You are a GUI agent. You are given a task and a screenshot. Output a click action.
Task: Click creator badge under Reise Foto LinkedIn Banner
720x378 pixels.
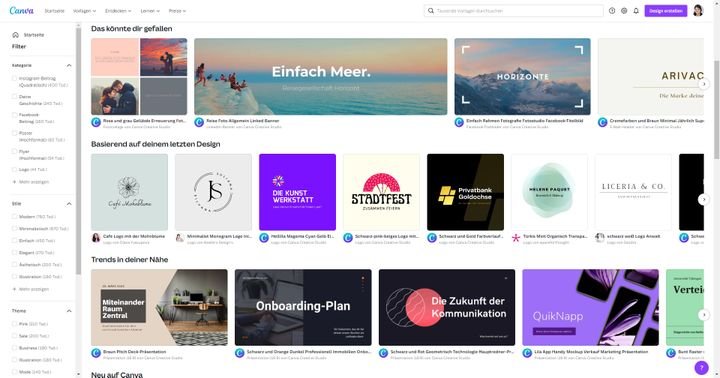tap(199, 122)
